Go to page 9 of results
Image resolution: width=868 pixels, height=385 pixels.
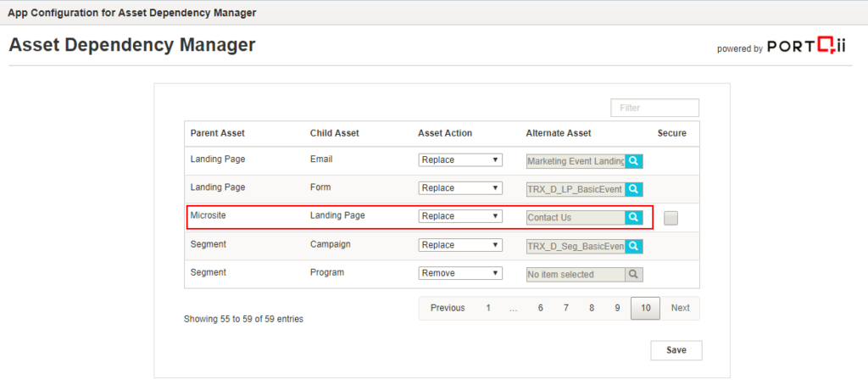coord(617,308)
